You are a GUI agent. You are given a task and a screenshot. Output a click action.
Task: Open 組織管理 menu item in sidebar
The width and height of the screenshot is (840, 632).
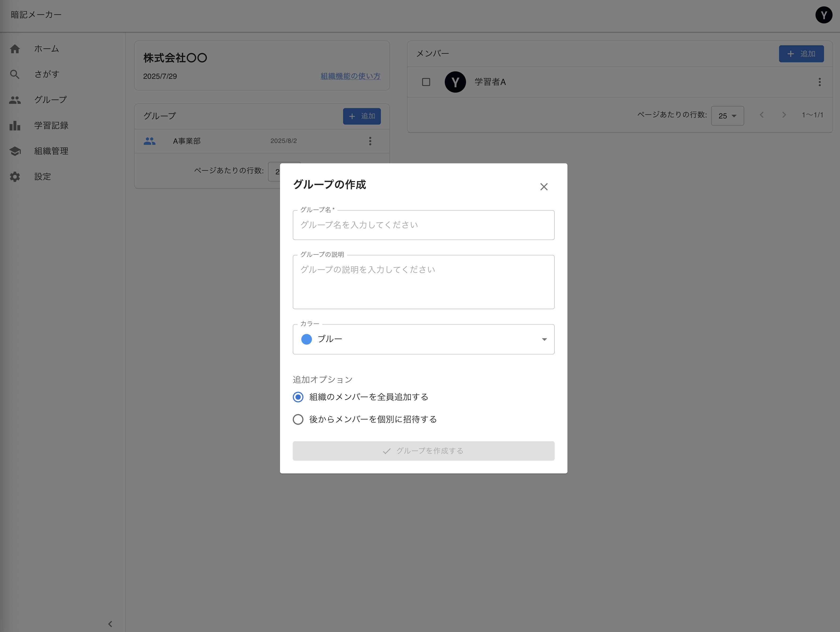(x=51, y=151)
